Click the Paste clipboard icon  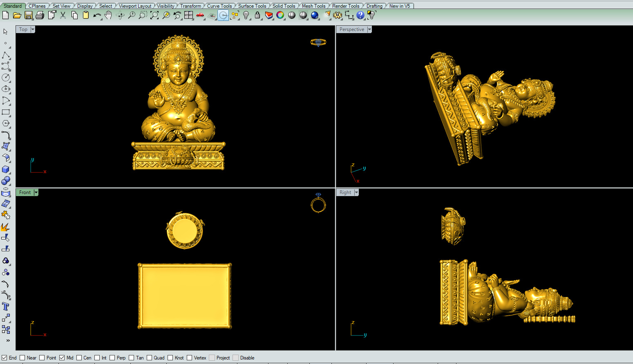(86, 15)
